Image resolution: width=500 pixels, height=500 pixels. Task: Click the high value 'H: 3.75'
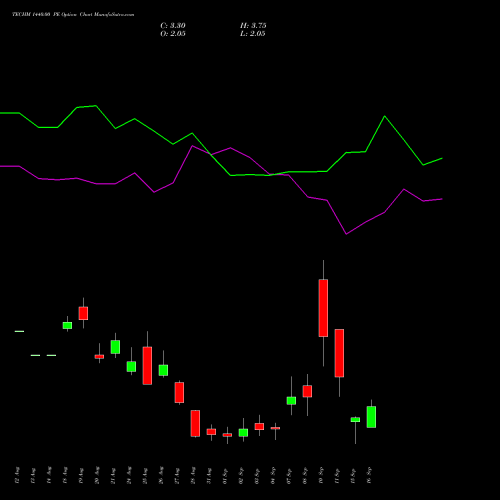coord(253,26)
